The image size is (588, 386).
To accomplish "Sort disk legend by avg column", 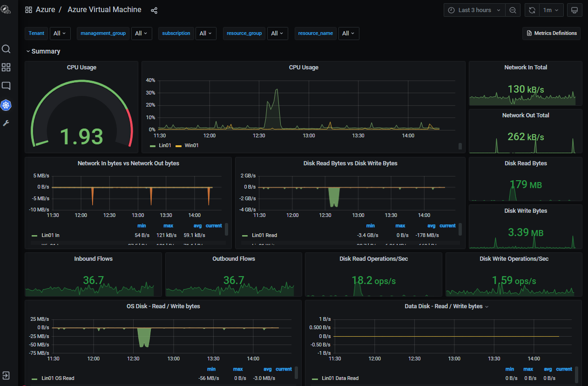I will [431, 225].
